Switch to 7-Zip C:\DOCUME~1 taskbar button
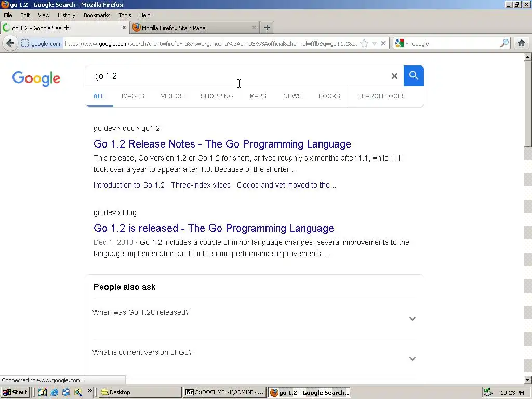This screenshot has width=532, height=399. [224, 392]
